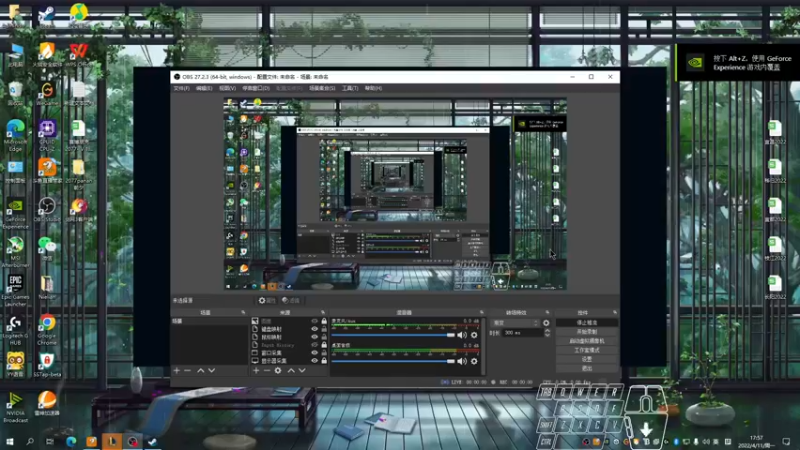Open the 视图(V) menu
Viewport: 800px width, 450px height.
pyautogui.click(x=228, y=88)
